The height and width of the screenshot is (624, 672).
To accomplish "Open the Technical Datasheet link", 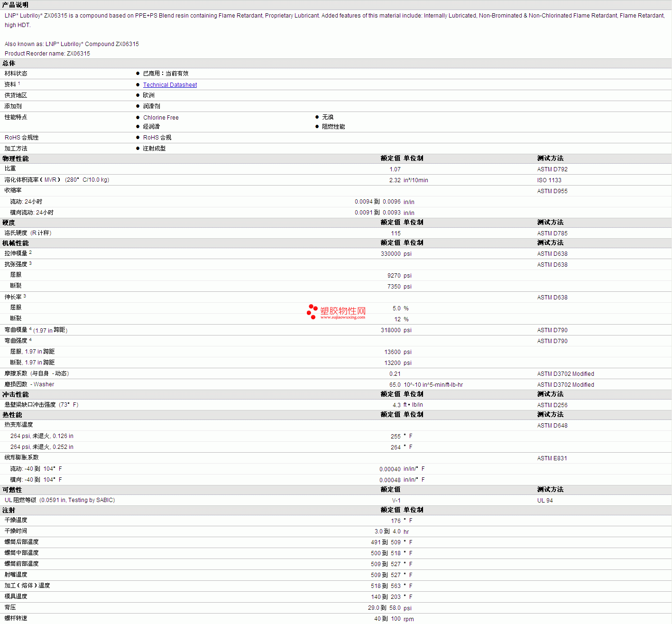I will click(x=170, y=85).
